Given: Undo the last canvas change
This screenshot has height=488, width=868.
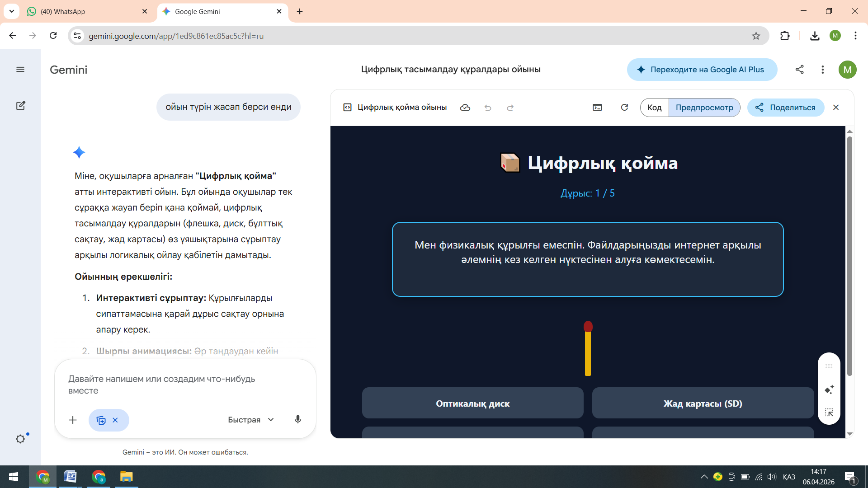Looking at the screenshot, I should click(x=488, y=108).
